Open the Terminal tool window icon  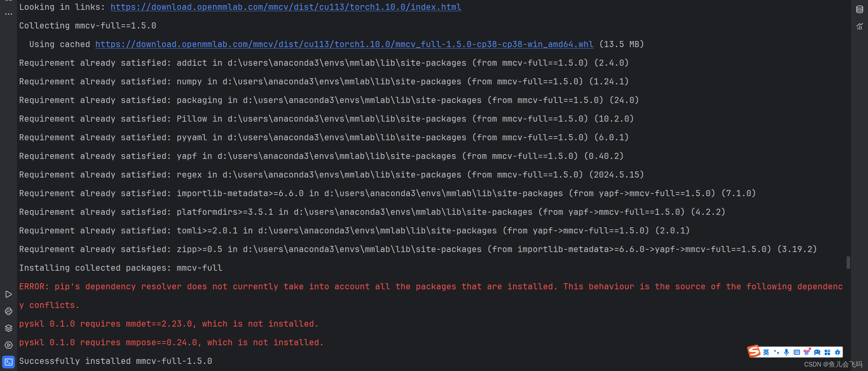click(x=9, y=362)
